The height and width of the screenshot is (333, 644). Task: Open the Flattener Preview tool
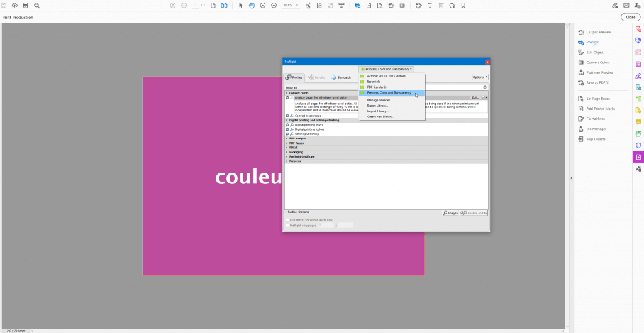[599, 73]
